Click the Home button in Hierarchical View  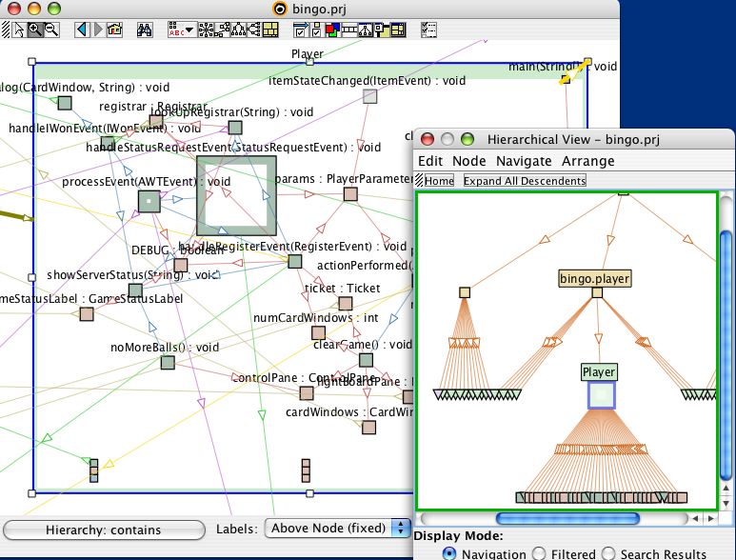[438, 180]
